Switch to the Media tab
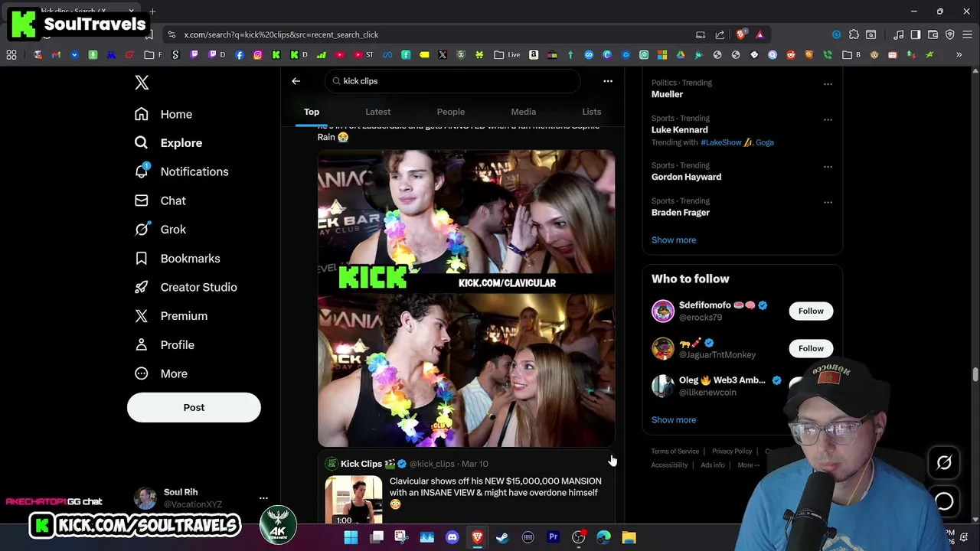This screenshot has width=980, height=551. [524, 112]
